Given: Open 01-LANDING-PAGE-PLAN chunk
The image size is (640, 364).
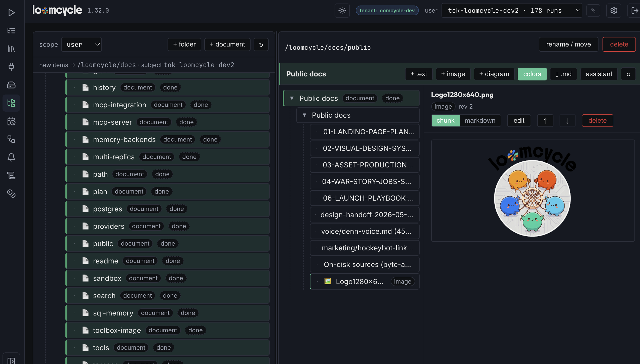Looking at the screenshot, I should click(x=365, y=132).
